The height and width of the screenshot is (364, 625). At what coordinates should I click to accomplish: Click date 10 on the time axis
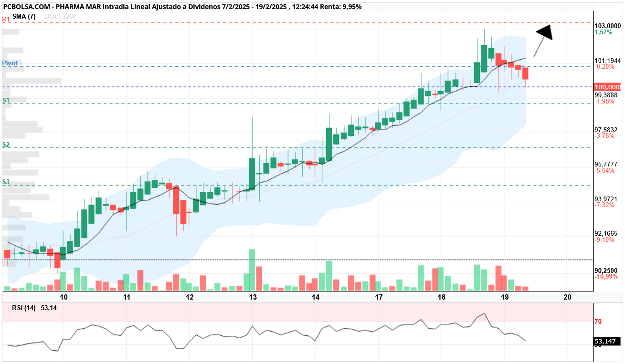point(64,297)
